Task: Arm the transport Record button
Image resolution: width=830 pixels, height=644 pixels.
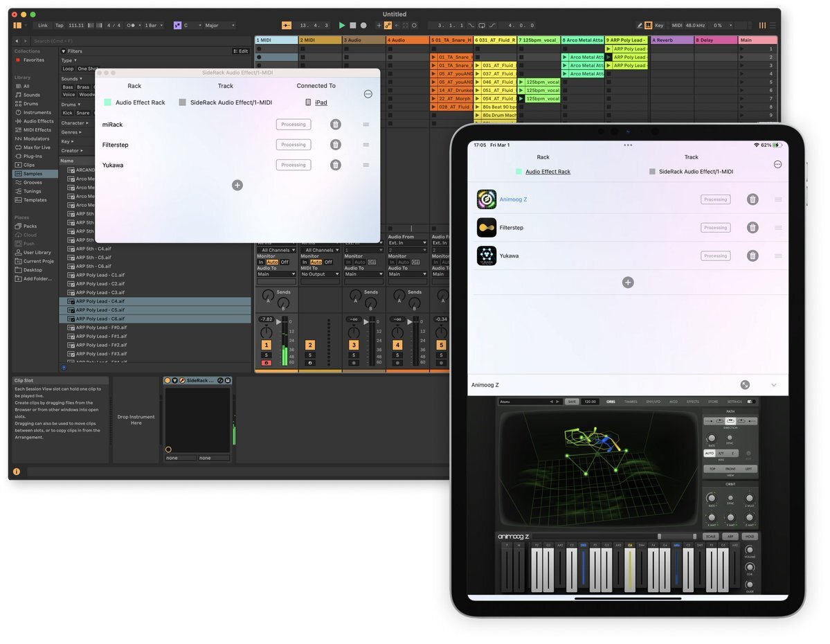Action: pyautogui.click(x=363, y=26)
